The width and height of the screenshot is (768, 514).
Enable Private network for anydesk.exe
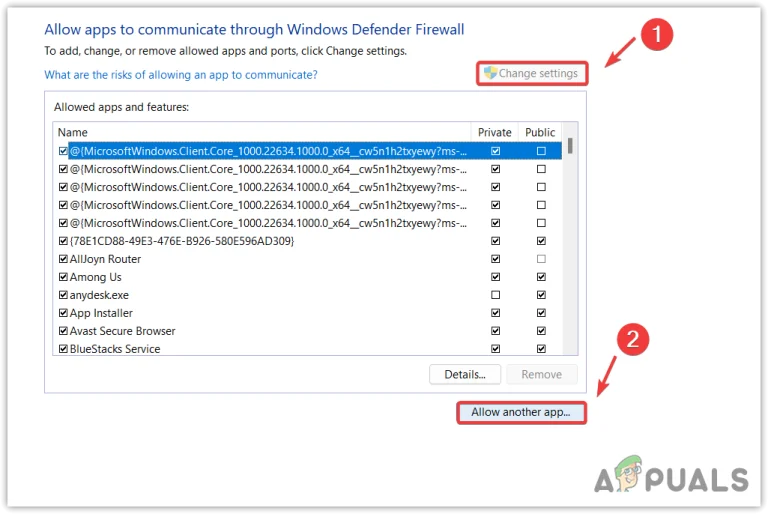(x=496, y=295)
